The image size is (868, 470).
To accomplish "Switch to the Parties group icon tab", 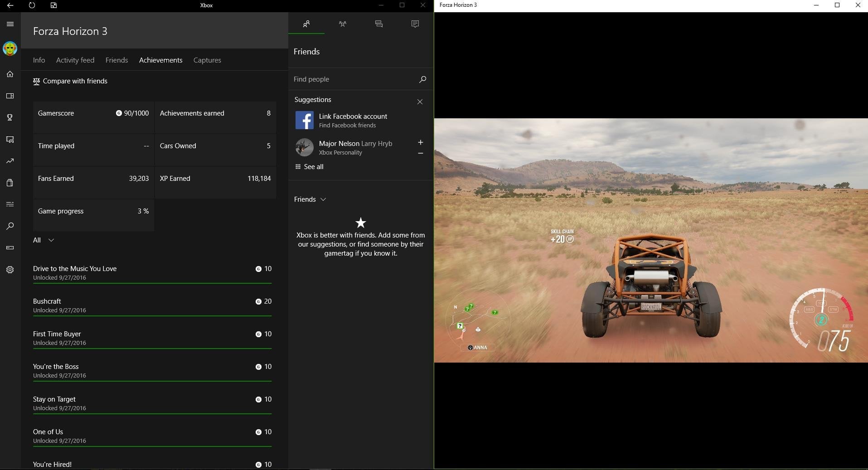I will pos(343,24).
